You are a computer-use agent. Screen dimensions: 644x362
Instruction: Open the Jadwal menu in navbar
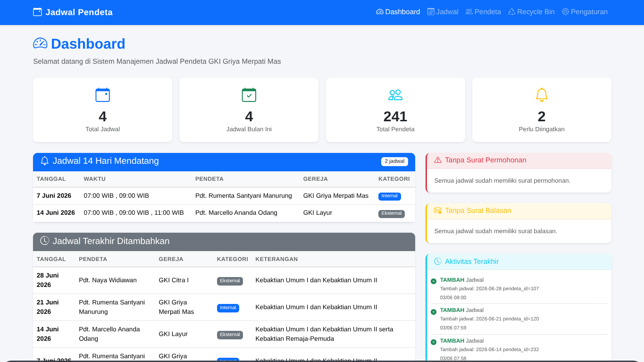pos(443,12)
